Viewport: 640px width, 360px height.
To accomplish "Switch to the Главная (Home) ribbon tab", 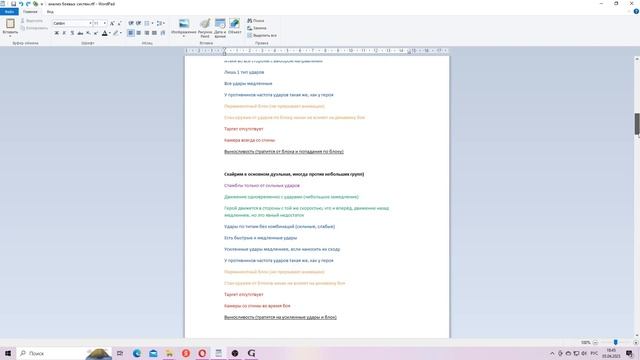I will tap(30, 12).
